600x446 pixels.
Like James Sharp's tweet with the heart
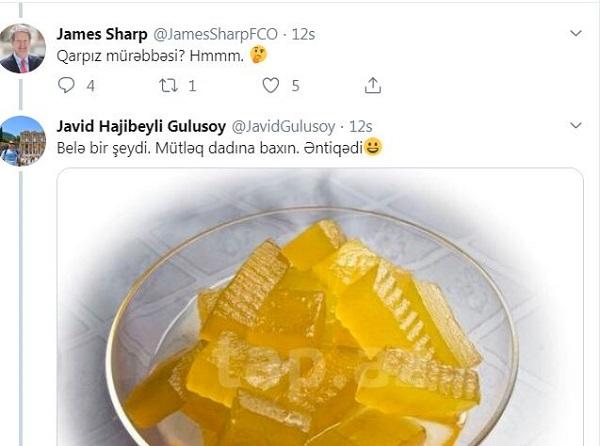270,86
